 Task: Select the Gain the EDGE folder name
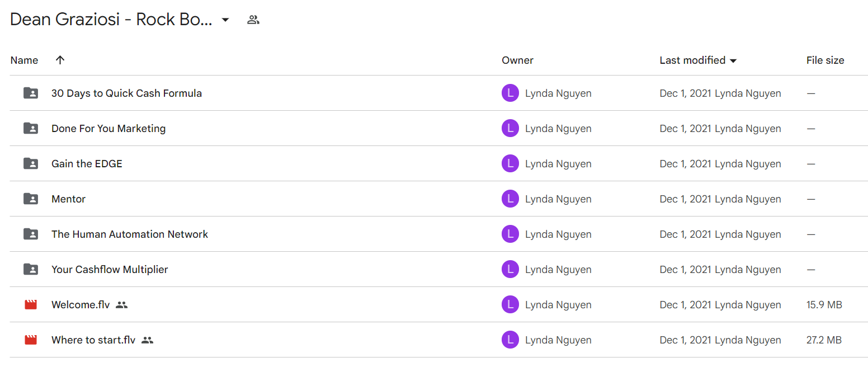pos(87,164)
